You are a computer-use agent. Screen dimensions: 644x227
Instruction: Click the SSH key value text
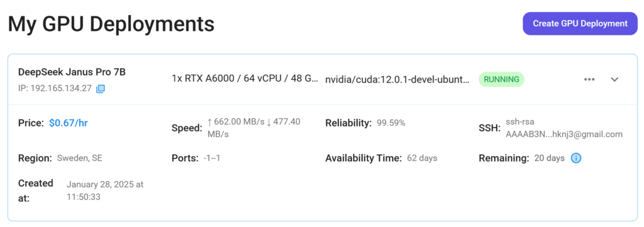(564, 128)
